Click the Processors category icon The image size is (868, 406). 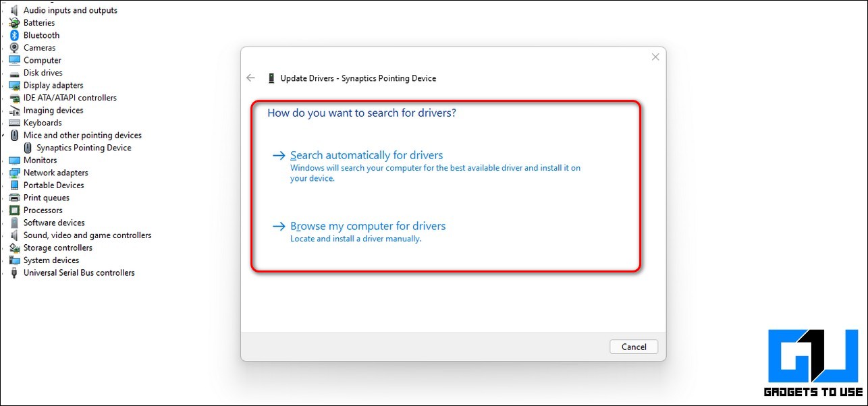(x=14, y=210)
